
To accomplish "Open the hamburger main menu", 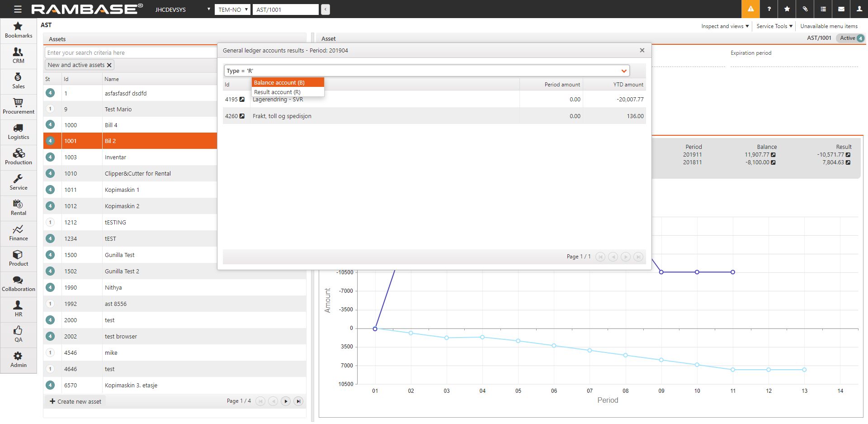I will 18,9.
